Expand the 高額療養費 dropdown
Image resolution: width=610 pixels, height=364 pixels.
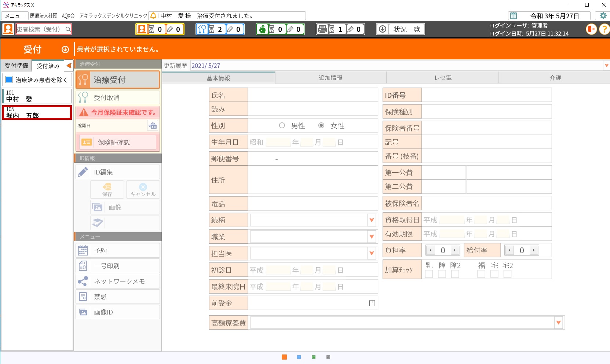point(558,323)
